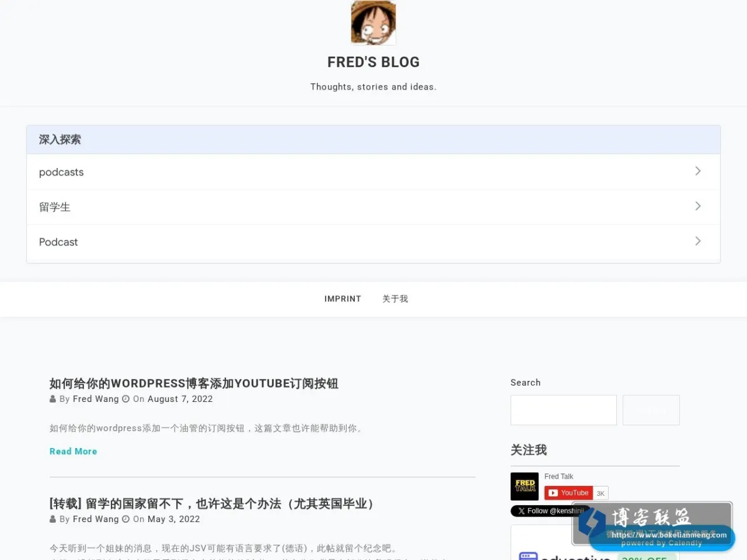Click author Fred Wang on August 7 post

pyautogui.click(x=96, y=399)
